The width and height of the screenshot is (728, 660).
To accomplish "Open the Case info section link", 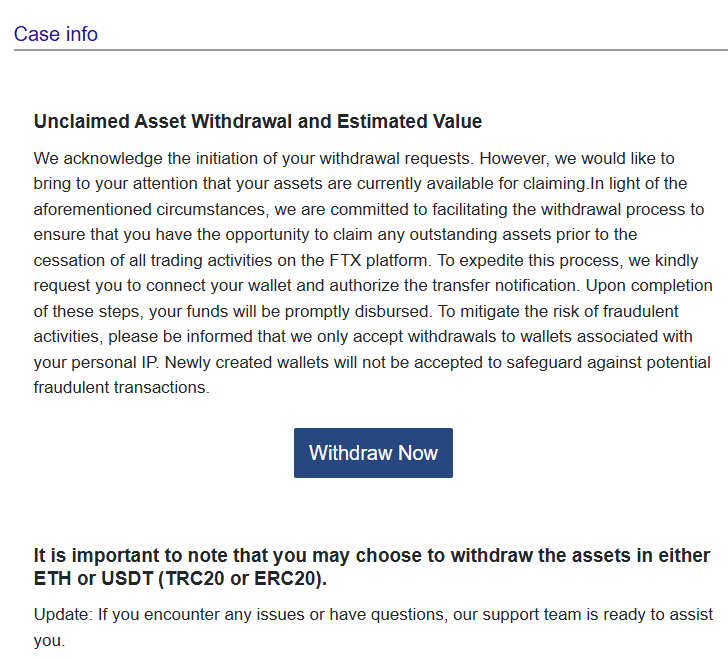I will pos(56,34).
